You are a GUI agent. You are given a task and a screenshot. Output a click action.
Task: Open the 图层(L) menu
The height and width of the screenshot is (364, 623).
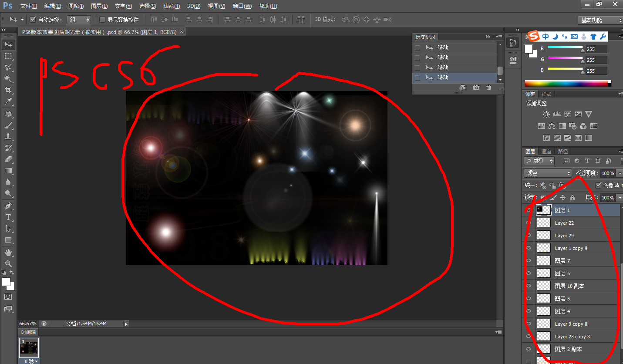point(99,6)
